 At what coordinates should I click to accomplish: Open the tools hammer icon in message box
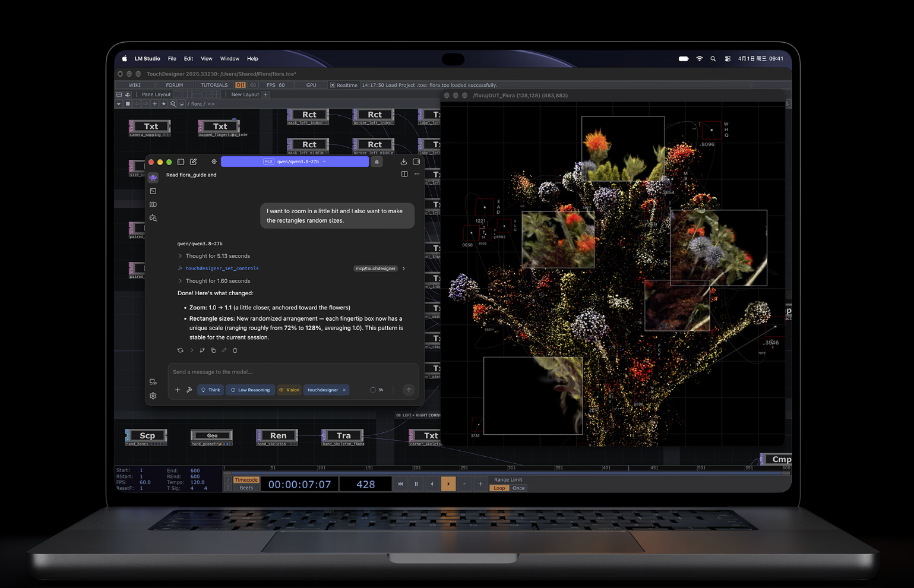[189, 390]
